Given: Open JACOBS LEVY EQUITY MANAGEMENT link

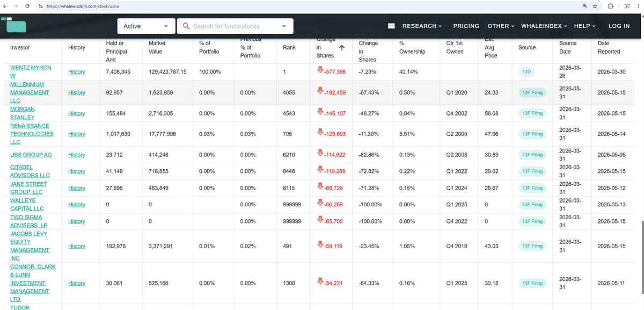Looking at the screenshot, I should (x=30, y=246).
